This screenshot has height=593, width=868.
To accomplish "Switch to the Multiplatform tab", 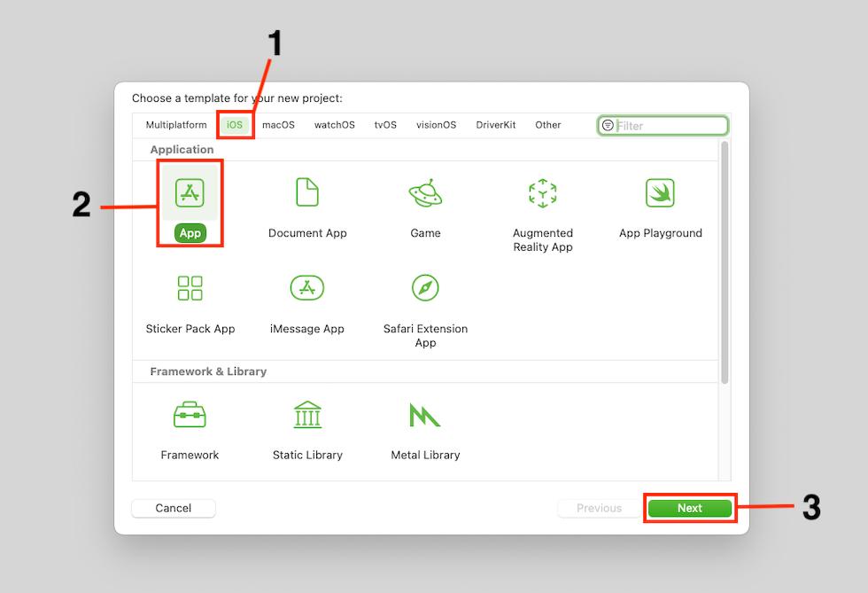I will coord(176,125).
